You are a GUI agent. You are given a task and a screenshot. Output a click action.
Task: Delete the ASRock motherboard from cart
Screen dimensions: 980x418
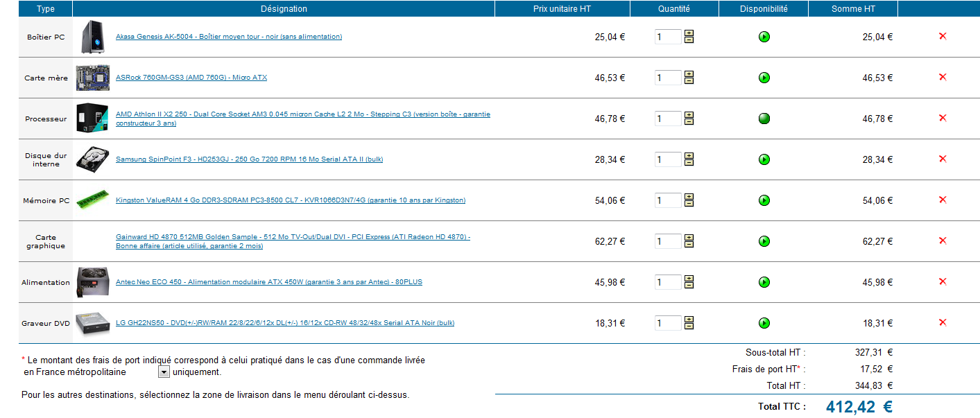point(942,77)
